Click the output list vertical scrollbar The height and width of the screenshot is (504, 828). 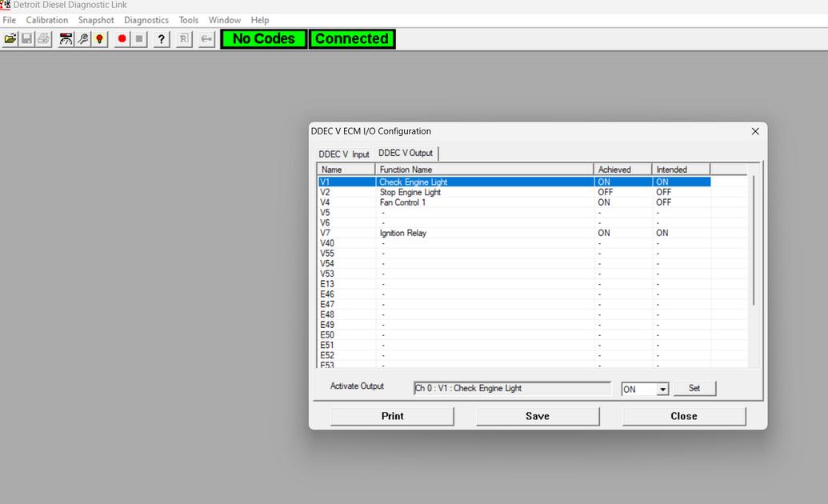click(753, 240)
